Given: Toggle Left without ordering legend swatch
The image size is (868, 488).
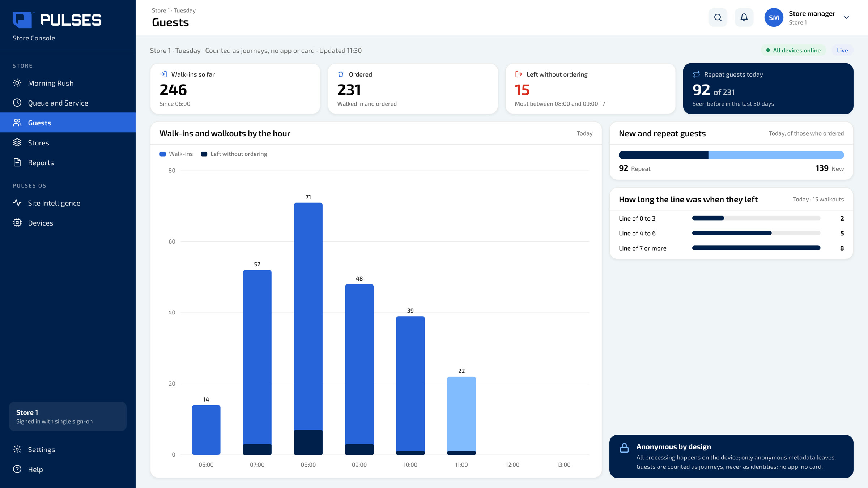Looking at the screenshot, I should (204, 154).
